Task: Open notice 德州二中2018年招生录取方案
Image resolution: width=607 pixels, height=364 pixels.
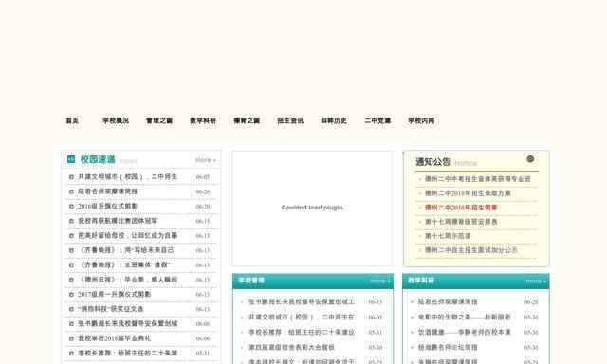Action: click(468, 193)
